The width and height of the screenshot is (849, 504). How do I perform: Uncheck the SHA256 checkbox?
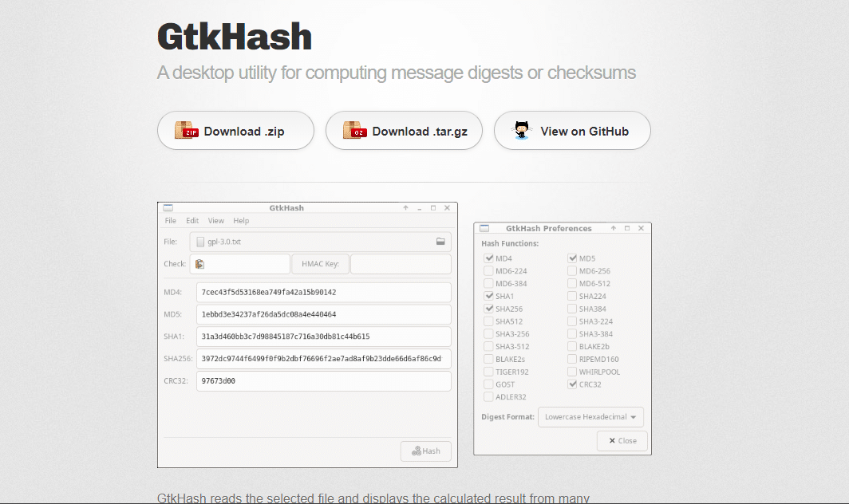(x=489, y=309)
